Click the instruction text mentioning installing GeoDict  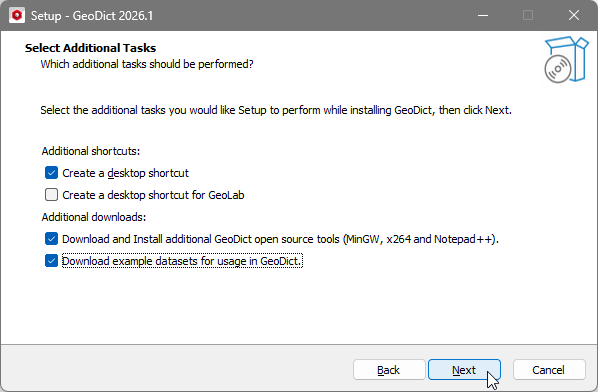click(x=276, y=110)
